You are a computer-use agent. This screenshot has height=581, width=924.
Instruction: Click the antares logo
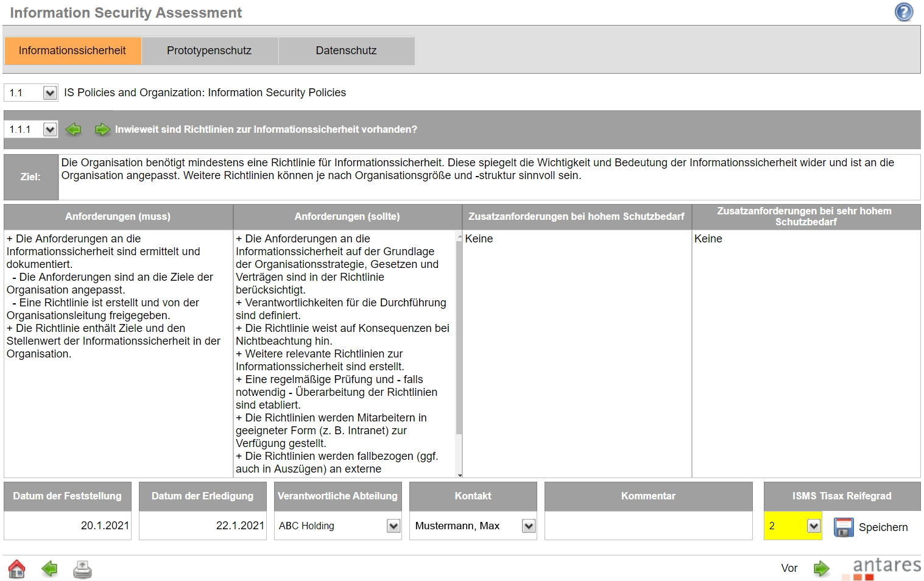[881, 568]
